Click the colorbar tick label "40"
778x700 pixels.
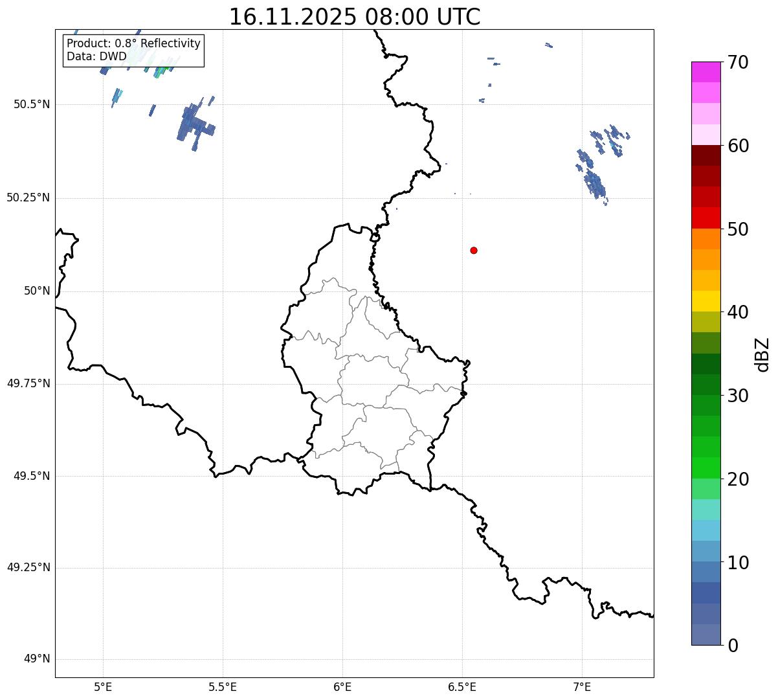pos(738,312)
